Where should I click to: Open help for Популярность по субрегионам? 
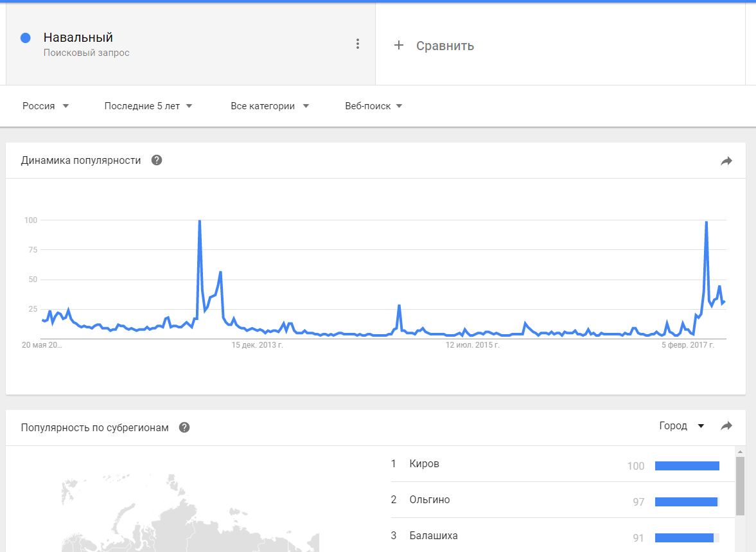(184, 427)
